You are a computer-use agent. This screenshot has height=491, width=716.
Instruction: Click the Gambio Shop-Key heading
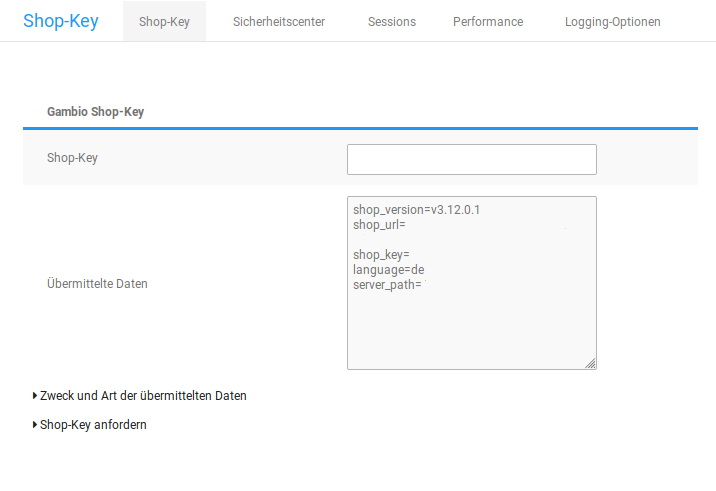click(95, 111)
